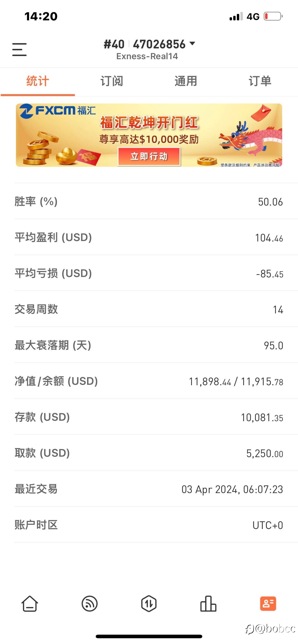Tap the Home icon in bottom bar
The image size is (298, 644).
click(x=30, y=604)
